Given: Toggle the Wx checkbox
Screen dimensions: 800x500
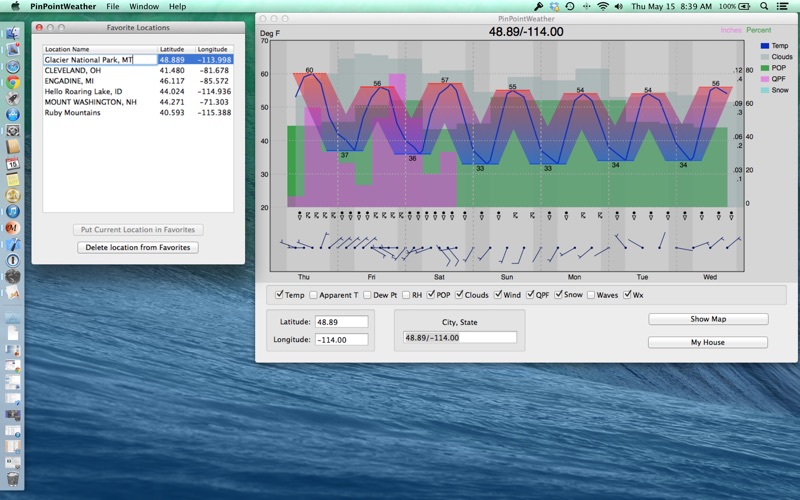Looking at the screenshot, I should click(627, 294).
